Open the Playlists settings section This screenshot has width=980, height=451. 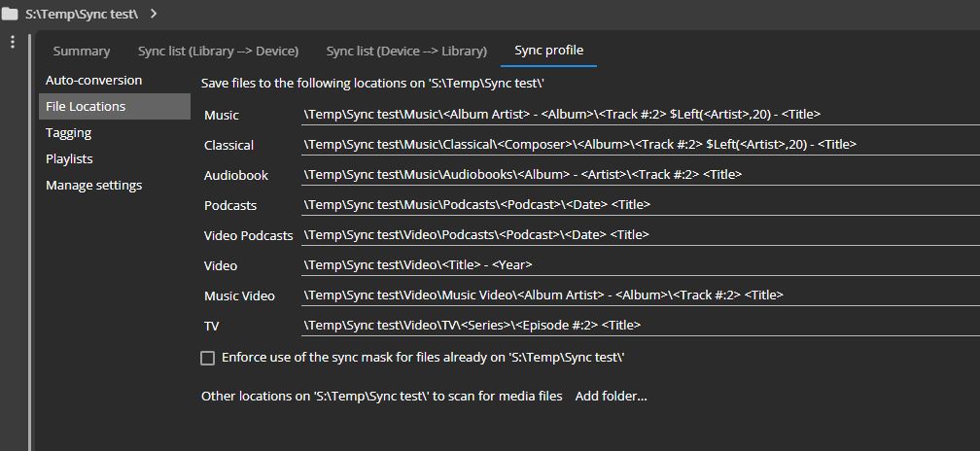[x=69, y=158]
